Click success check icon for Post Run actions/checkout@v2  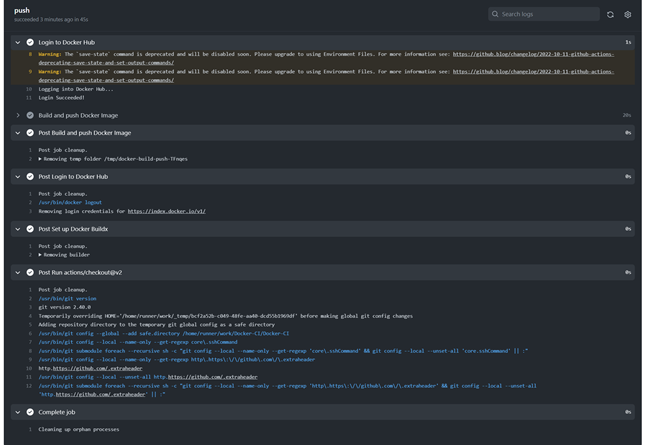pyautogui.click(x=30, y=272)
